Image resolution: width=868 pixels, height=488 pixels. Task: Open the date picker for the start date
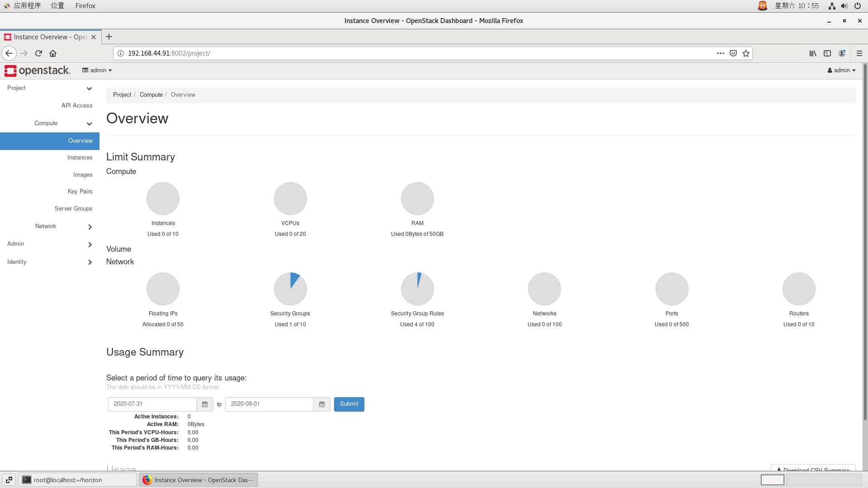(204, 404)
